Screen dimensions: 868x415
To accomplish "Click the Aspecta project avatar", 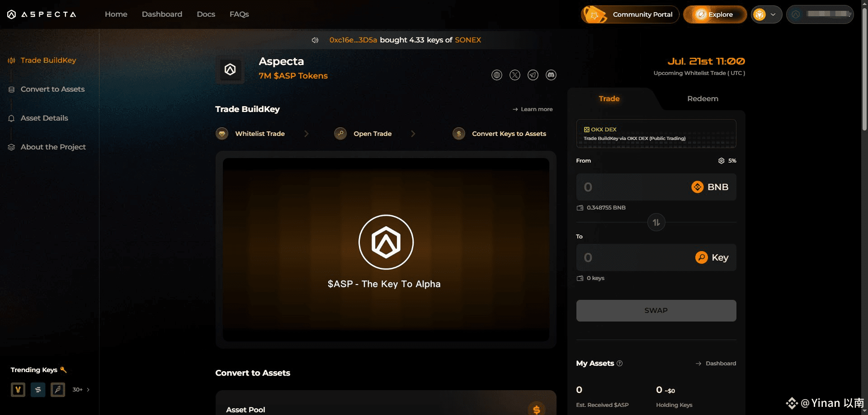I will tap(230, 70).
